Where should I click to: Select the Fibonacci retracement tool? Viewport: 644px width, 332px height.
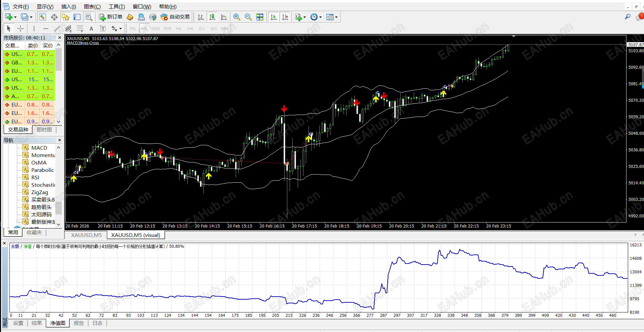[x=80, y=29]
